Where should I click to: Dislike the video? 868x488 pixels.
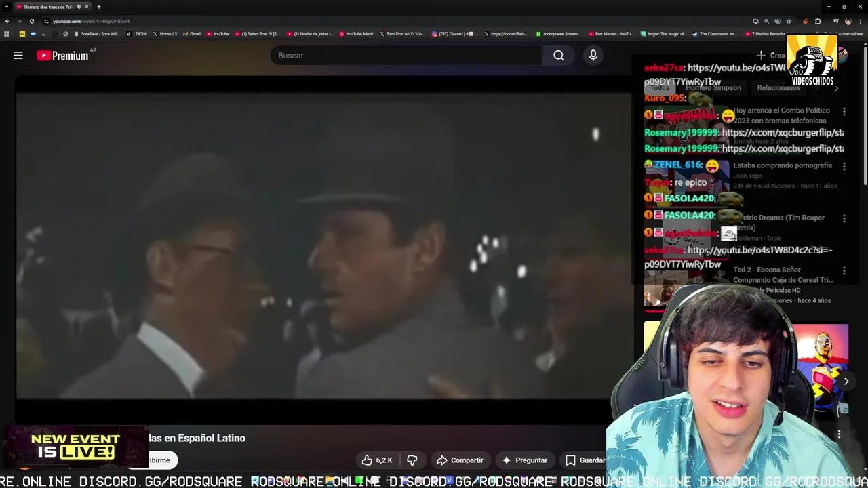[412, 460]
